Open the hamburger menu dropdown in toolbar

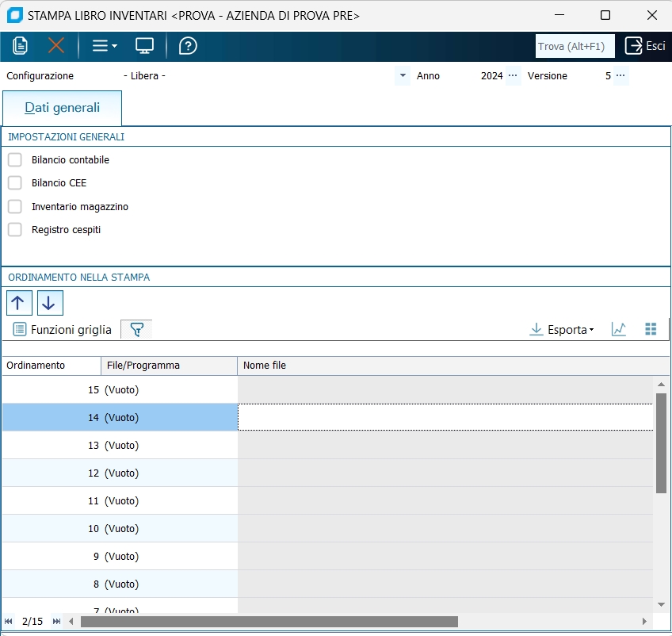[x=105, y=46]
